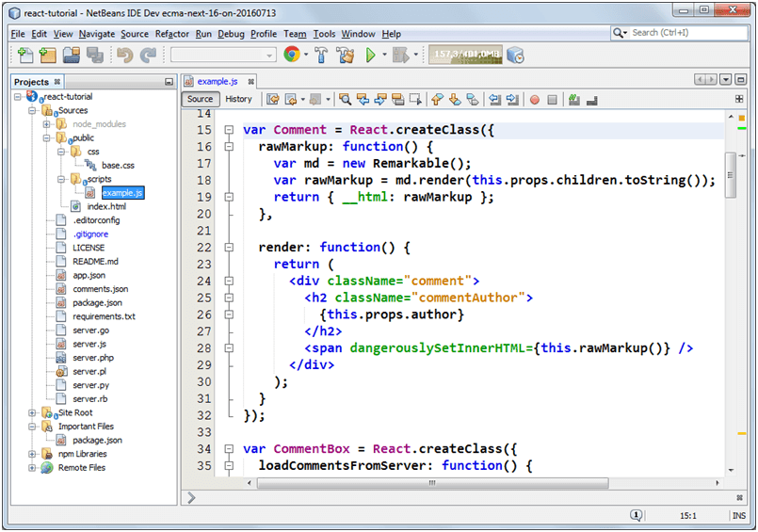This screenshot has height=532, width=758.
Task: Click the Chrome browser icon in toolbar
Action: tap(291, 56)
